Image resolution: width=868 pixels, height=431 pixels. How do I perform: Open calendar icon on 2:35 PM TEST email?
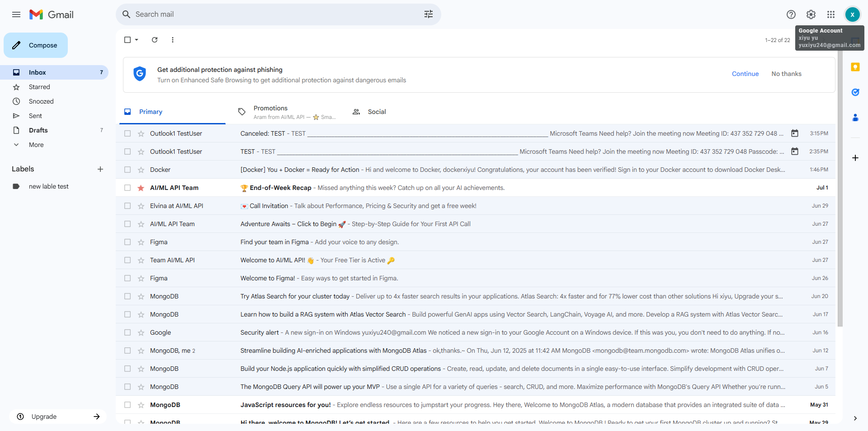pos(795,152)
